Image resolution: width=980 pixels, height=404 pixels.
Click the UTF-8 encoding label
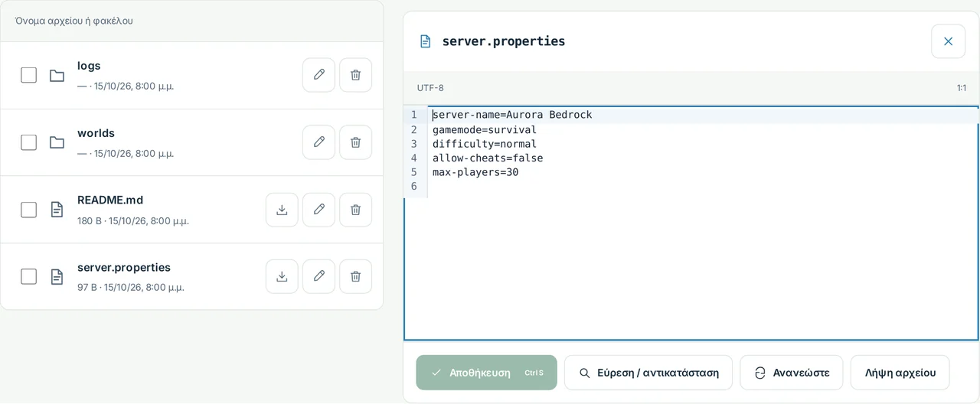click(x=430, y=88)
